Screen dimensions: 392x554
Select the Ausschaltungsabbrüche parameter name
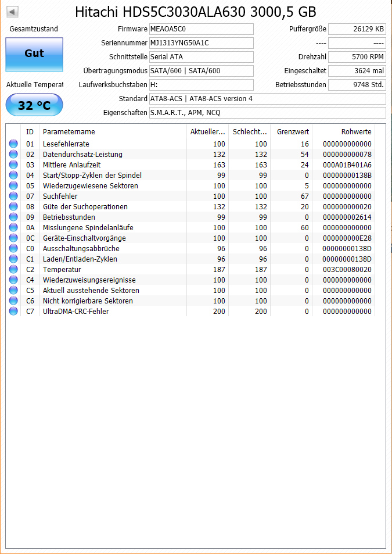81,248
